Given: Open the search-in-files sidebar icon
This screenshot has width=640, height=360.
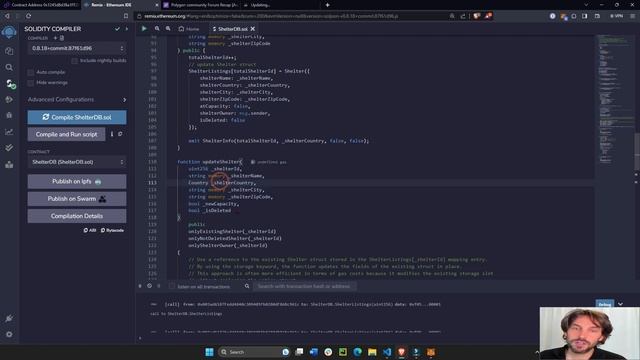Looking at the screenshot, I should [x=9, y=67].
